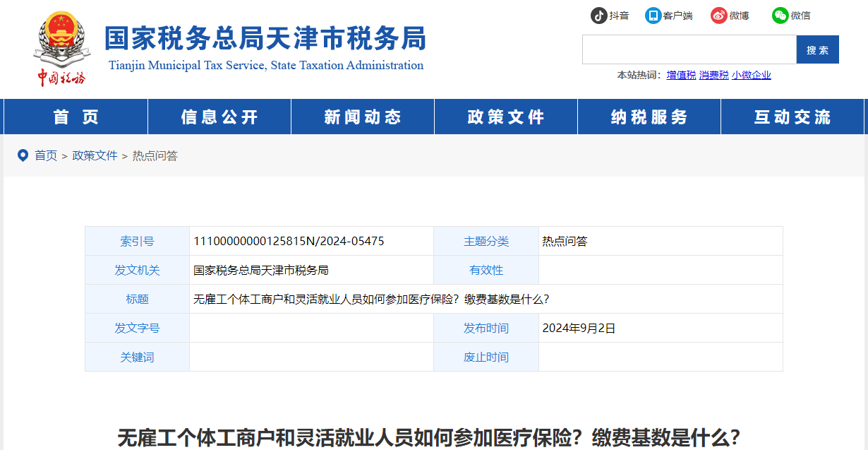Click the 发布时间 table label
The height and width of the screenshot is (450, 868).
486,328
